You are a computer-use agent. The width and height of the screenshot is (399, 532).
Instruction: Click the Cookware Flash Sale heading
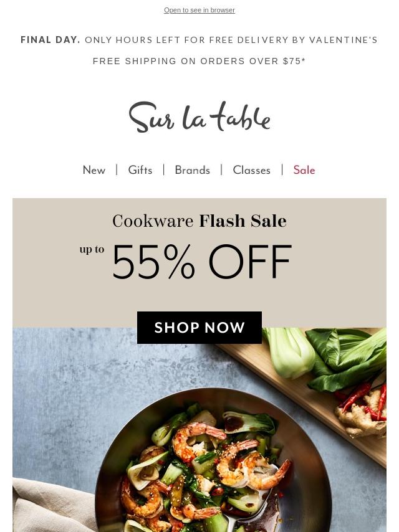click(199, 221)
